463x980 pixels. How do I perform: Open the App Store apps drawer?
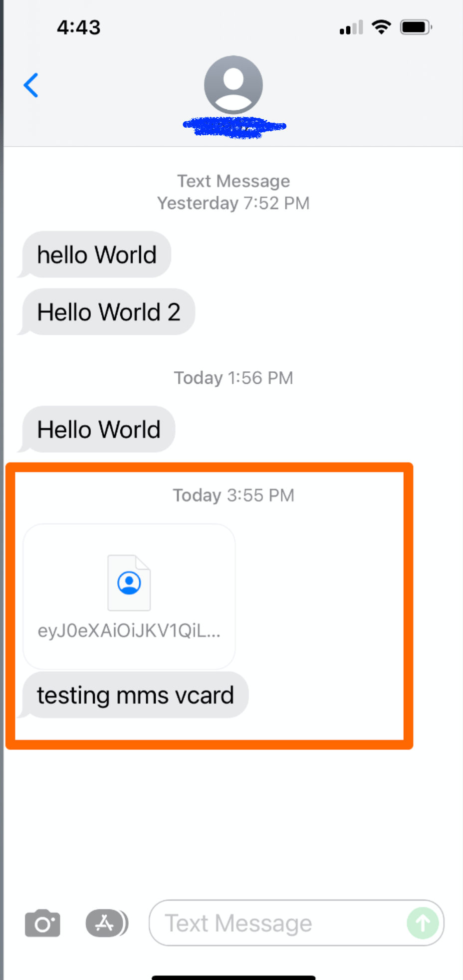tap(107, 923)
